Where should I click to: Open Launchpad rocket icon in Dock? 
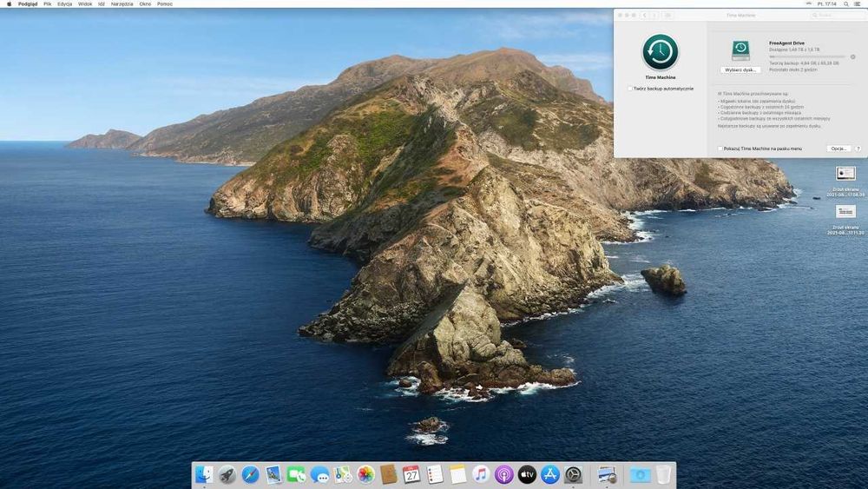coord(227,474)
